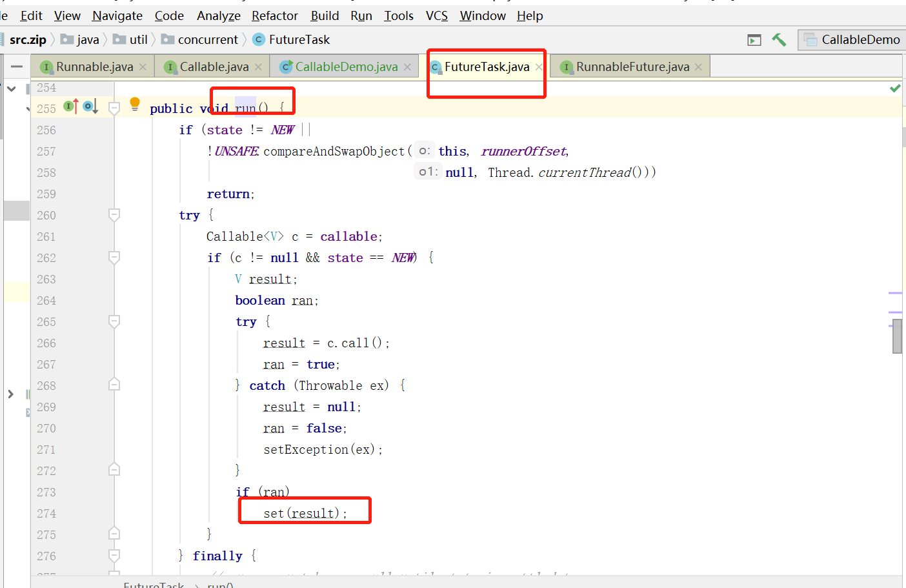
Task: Open the Help menu
Action: [x=530, y=15]
